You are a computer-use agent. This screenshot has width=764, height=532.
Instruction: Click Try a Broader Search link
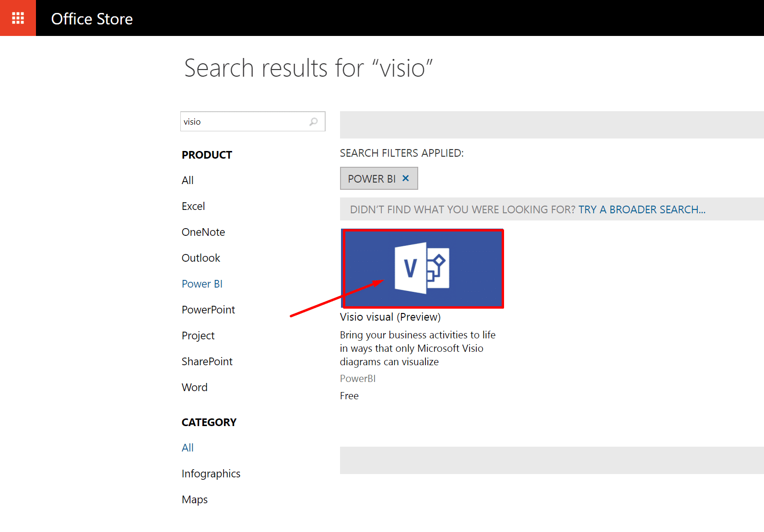pos(642,209)
